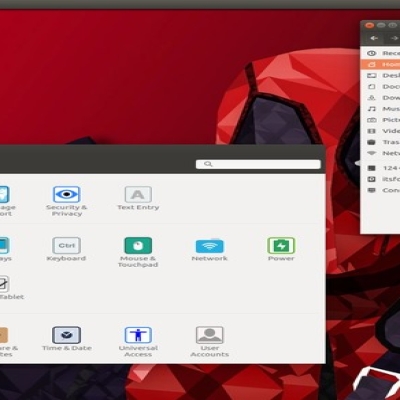Image resolution: width=400 pixels, height=400 pixels.
Task: Open Network settings in System Settings
Action: pyautogui.click(x=209, y=249)
